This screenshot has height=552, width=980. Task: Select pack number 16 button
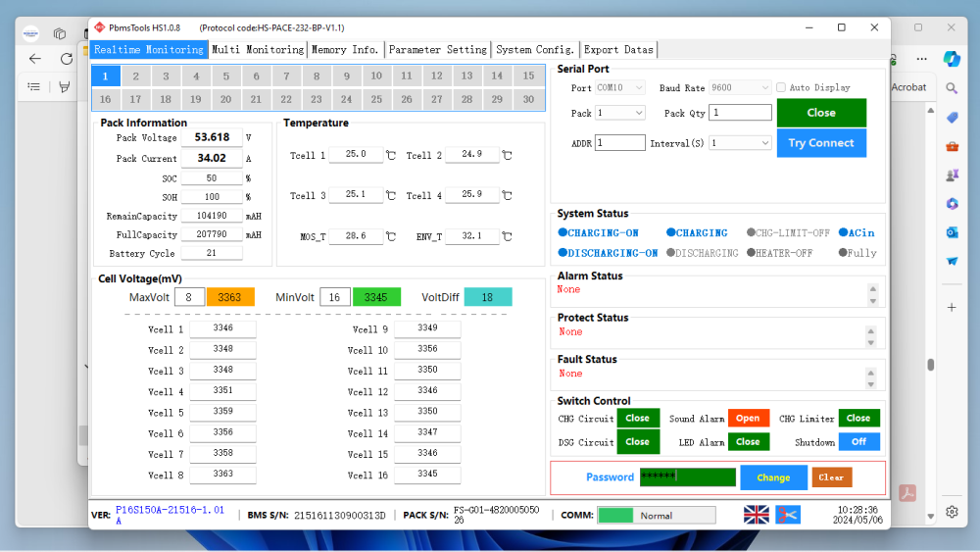point(105,99)
